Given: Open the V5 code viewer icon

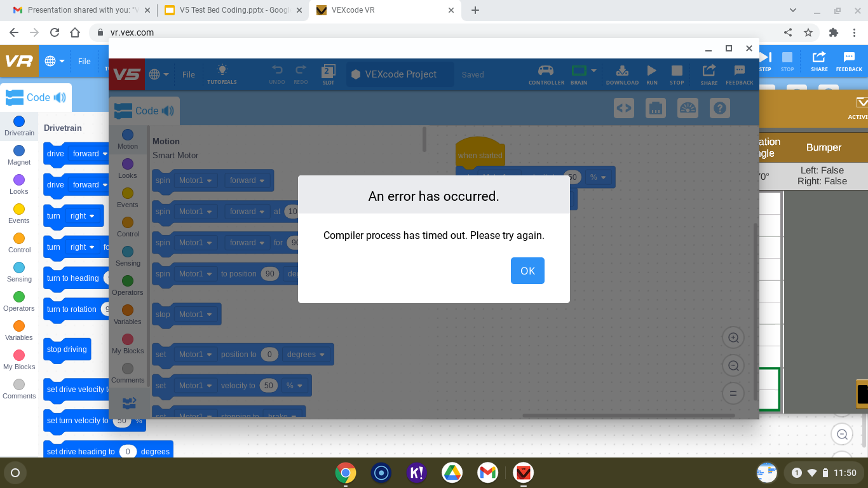Looking at the screenshot, I should (624, 108).
